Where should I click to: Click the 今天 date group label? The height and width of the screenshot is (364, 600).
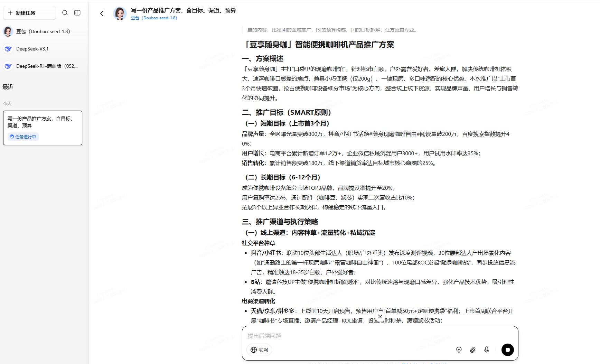[x=7, y=103]
